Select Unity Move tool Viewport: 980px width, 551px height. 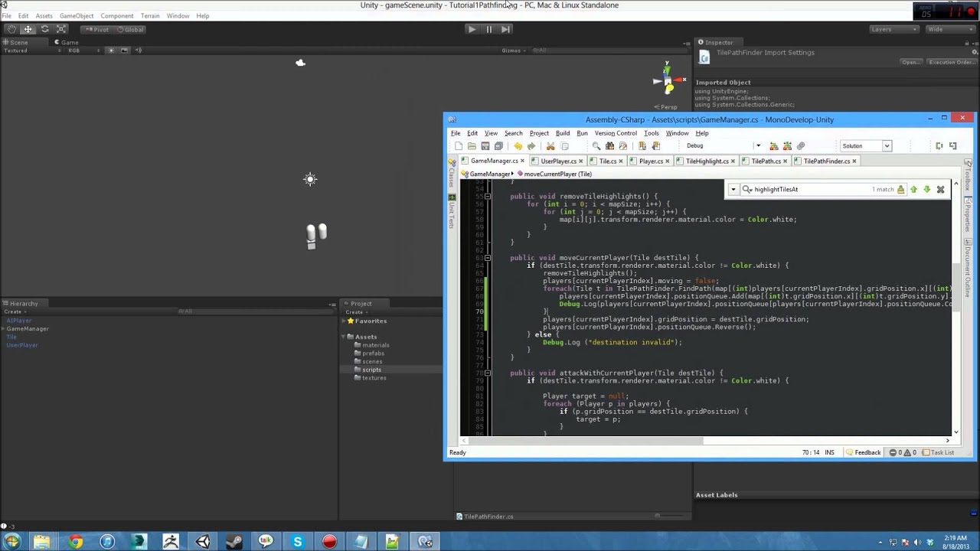tap(28, 29)
